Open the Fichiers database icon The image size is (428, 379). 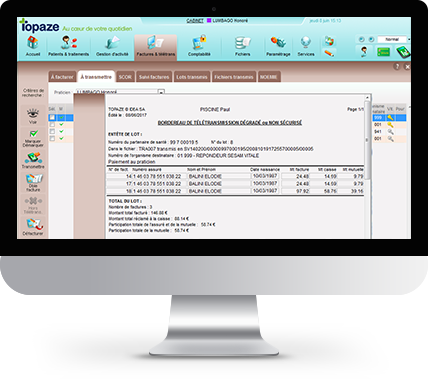(x=242, y=46)
